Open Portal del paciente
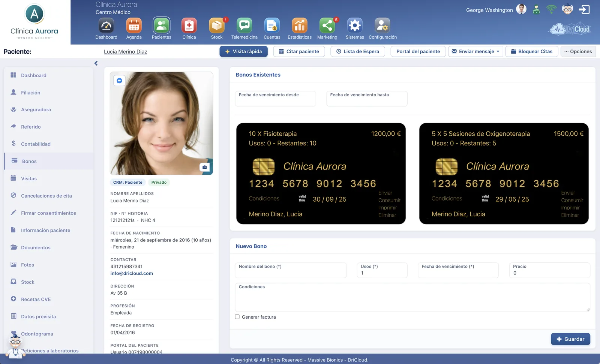The width and height of the screenshot is (600, 364). coord(418,51)
